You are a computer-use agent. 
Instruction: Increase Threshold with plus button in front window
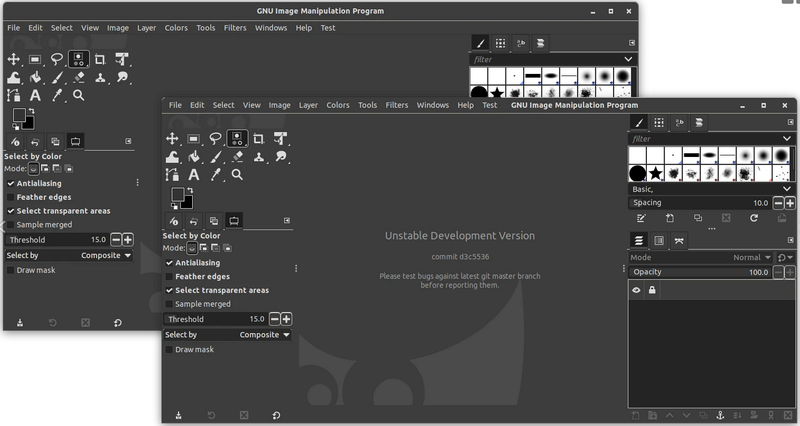286,319
